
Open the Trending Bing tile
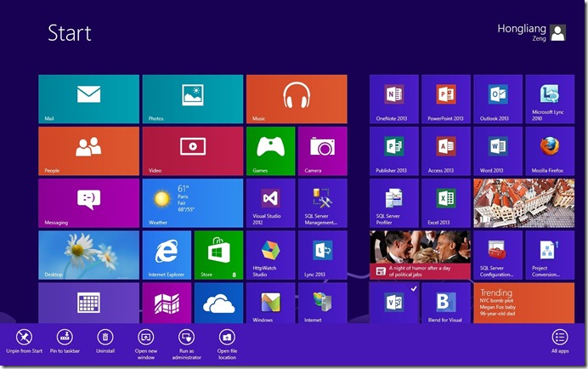524,303
